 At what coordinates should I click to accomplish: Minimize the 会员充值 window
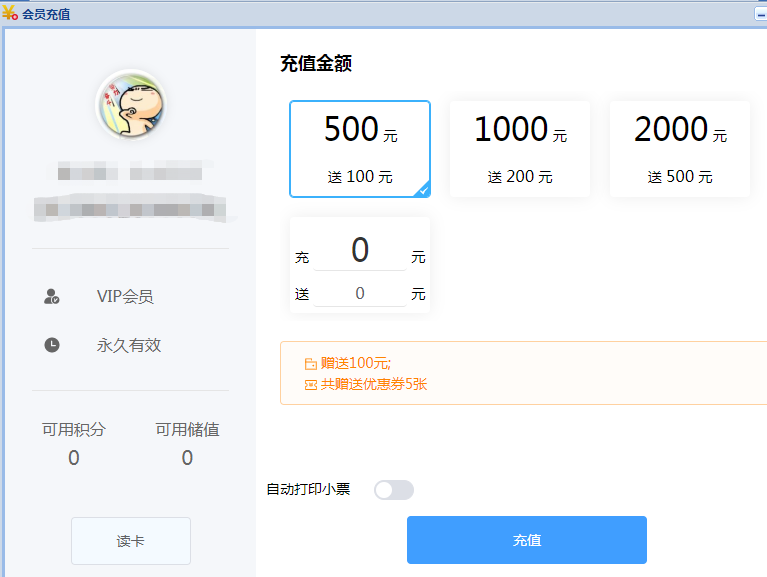click(x=761, y=14)
